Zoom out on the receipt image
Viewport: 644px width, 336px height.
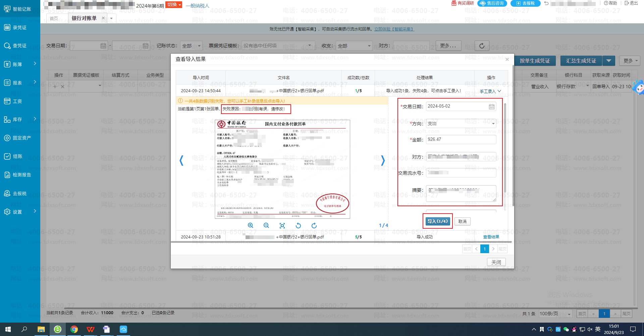266,226
